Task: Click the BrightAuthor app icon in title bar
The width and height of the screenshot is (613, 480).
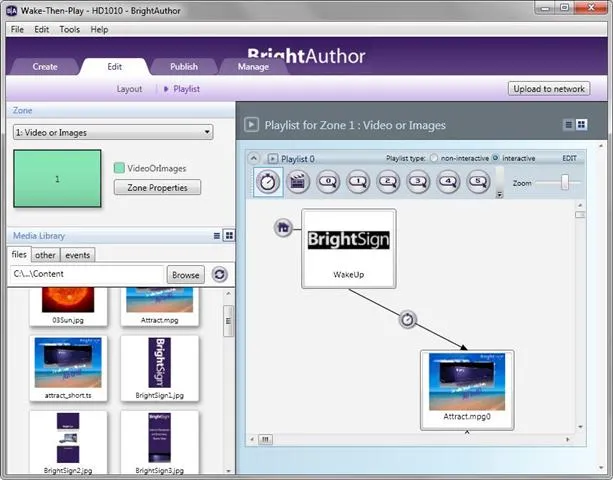Action: [x=12, y=11]
